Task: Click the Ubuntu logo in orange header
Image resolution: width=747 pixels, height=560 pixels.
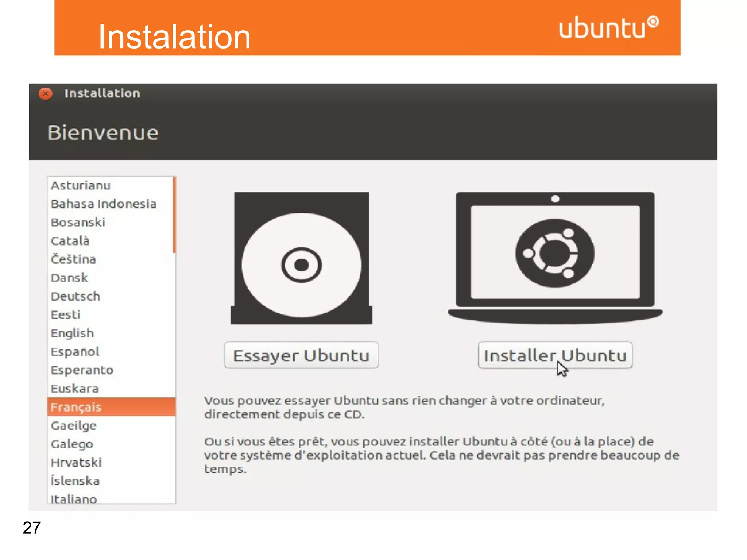Action: click(608, 27)
